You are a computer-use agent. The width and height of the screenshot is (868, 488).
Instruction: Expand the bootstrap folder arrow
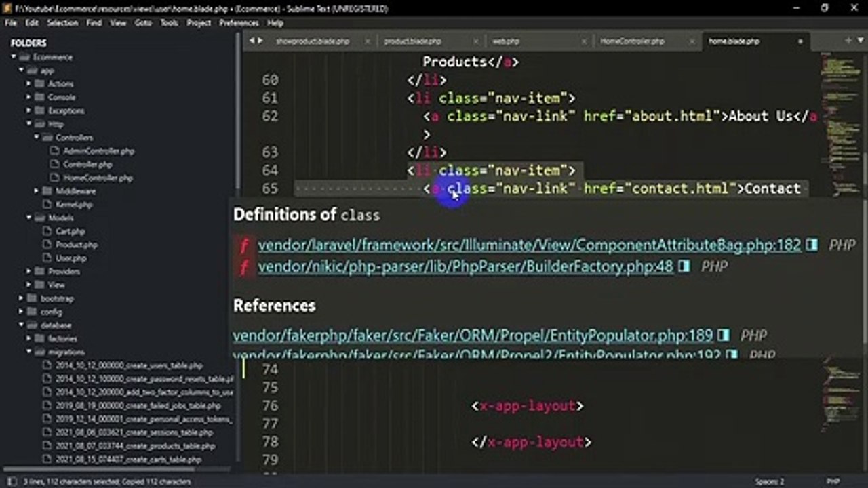tap(21, 298)
